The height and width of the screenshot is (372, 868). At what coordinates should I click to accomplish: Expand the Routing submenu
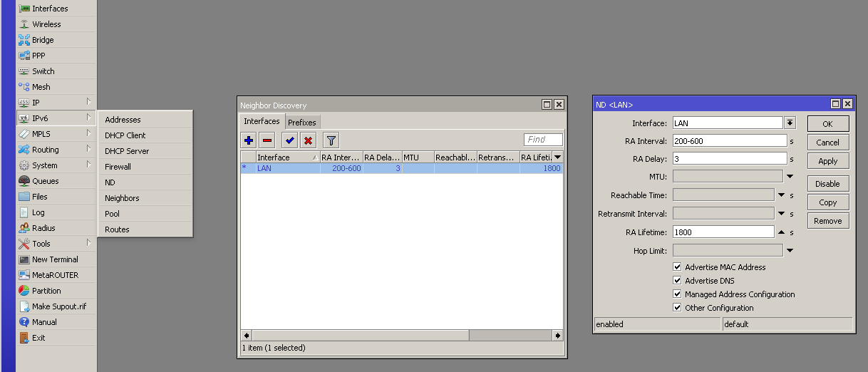click(56, 150)
